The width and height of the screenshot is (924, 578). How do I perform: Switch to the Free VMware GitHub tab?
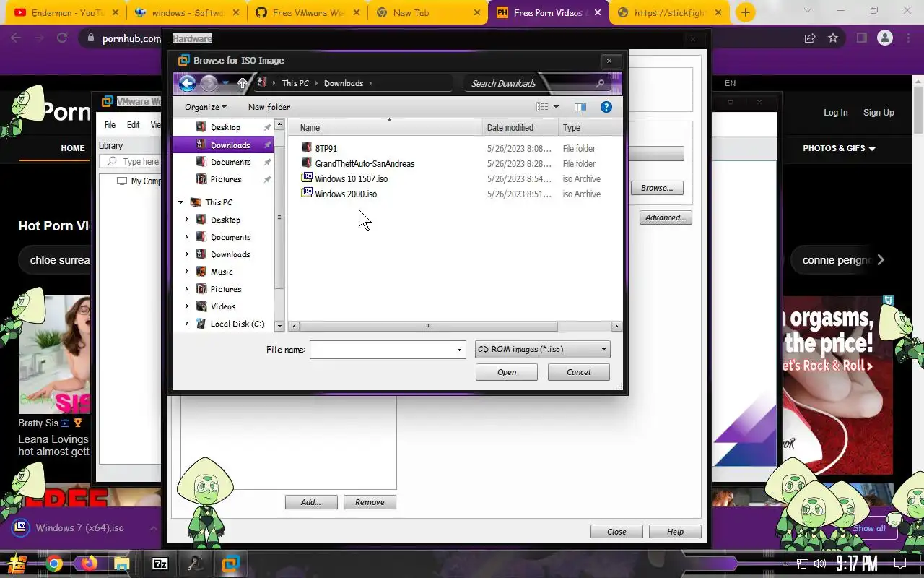click(x=307, y=12)
